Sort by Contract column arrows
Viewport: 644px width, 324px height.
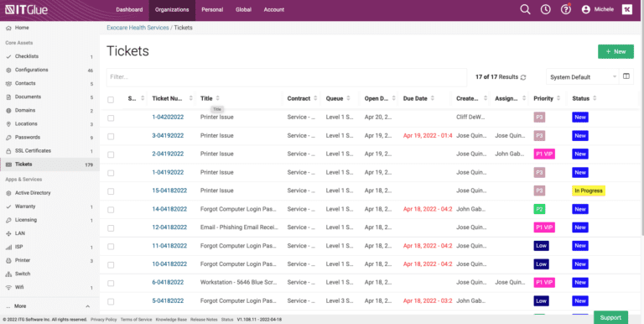[x=315, y=98]
